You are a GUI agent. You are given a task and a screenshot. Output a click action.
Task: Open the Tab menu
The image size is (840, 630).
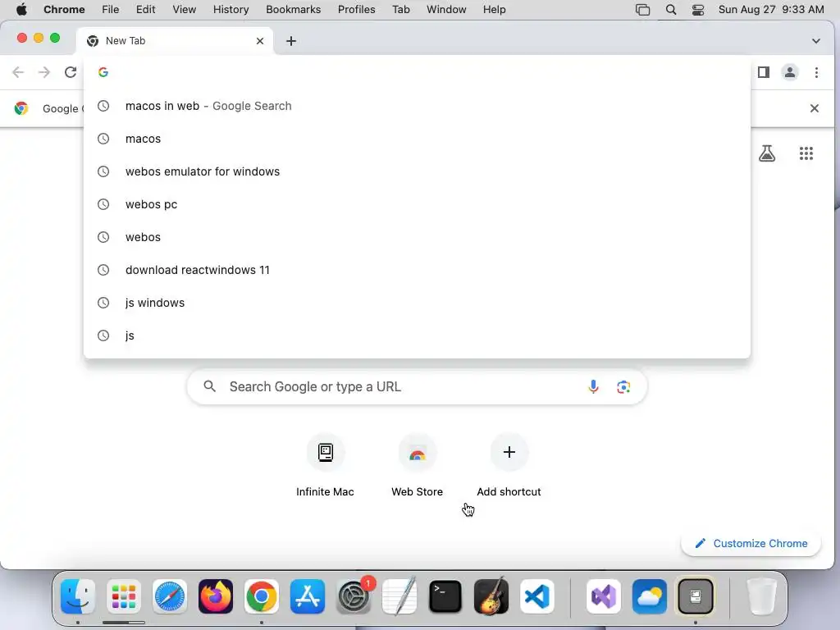(400, 10)
